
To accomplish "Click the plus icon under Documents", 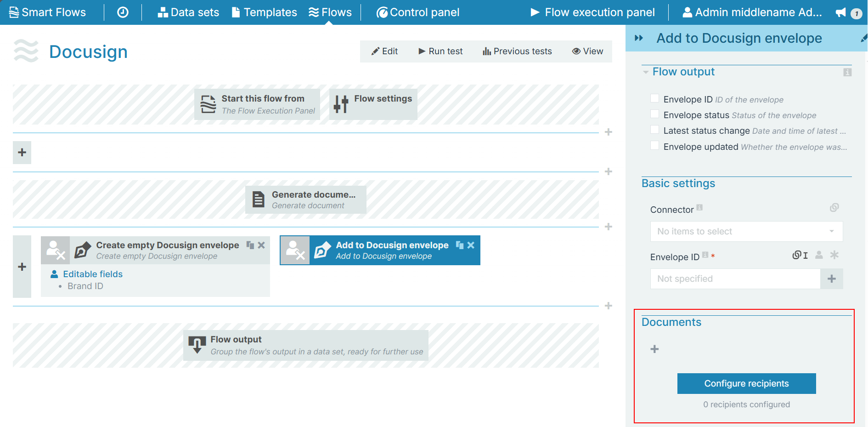I will click(654, 349).
